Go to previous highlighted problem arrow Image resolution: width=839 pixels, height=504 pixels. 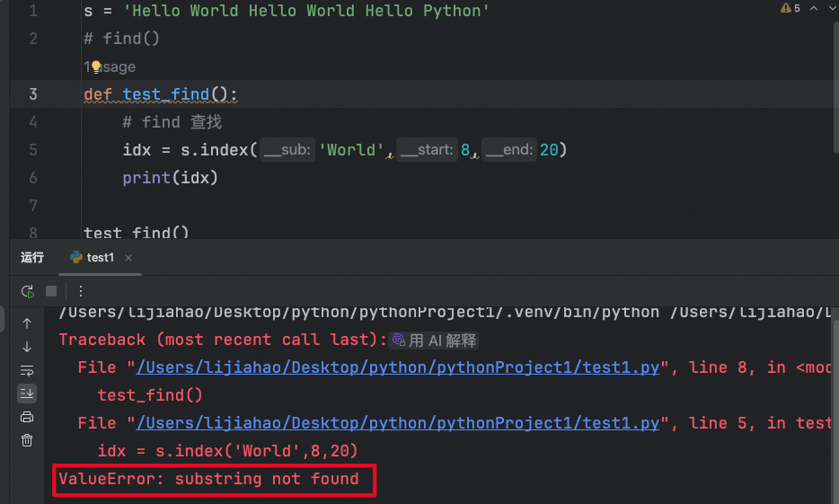point(815,8)
